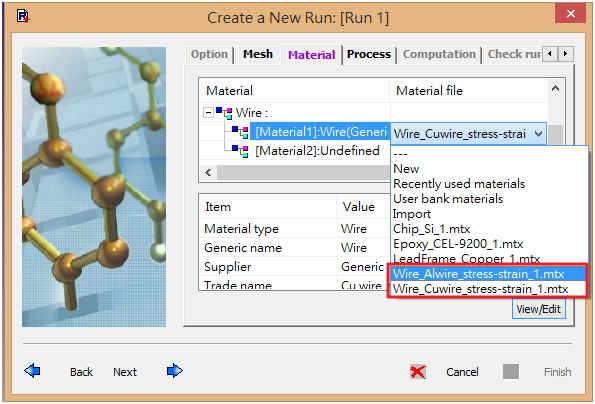
Task: Click the gray Finish square icon
Action: 511,371
